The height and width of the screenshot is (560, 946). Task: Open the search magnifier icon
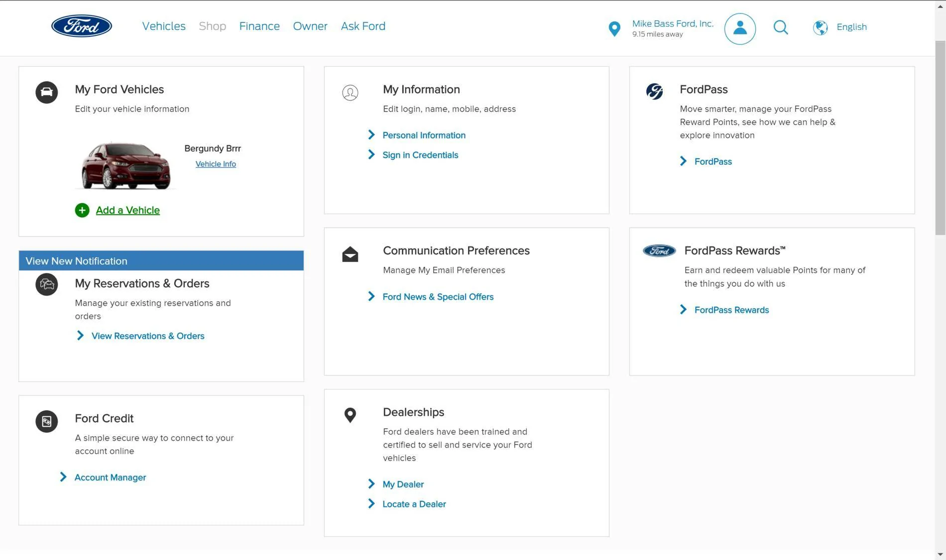coord(781,27)
